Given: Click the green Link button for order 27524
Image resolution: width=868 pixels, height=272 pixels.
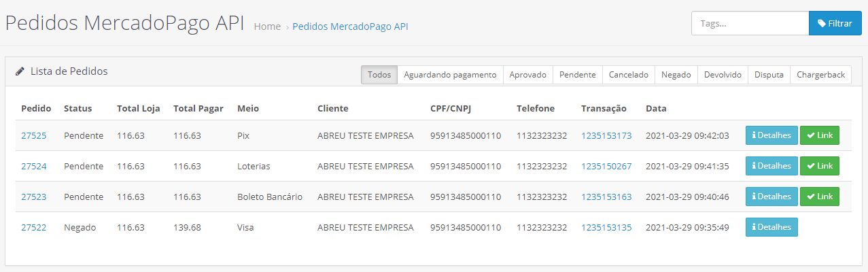Looking at the screenshot, I should pos(819,166).
